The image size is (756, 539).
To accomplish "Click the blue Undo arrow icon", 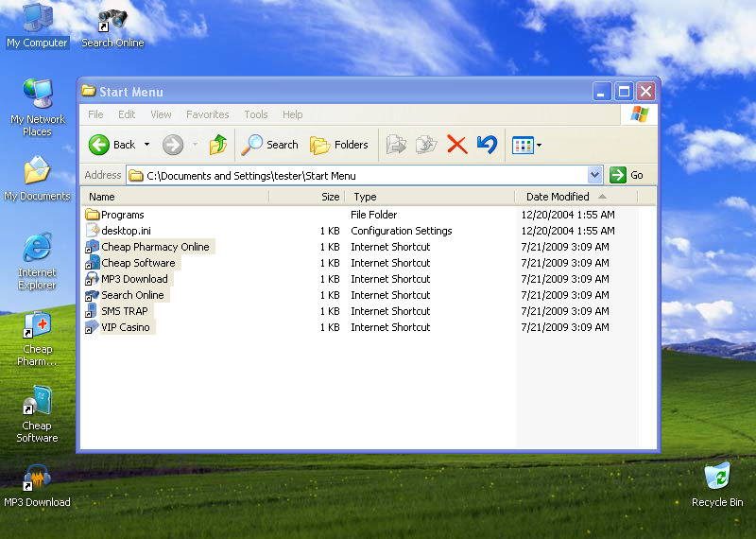I will pyautogui.click(x=487, y=145).
